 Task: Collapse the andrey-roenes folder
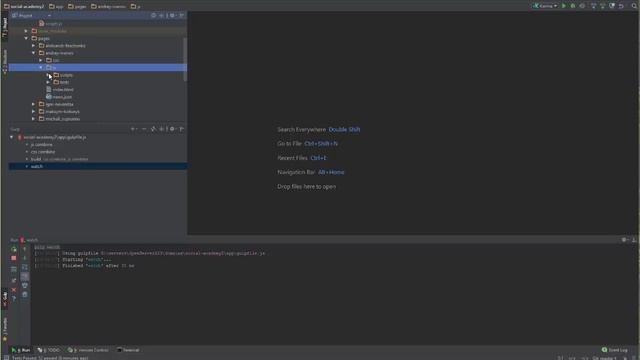pos(34,53)
